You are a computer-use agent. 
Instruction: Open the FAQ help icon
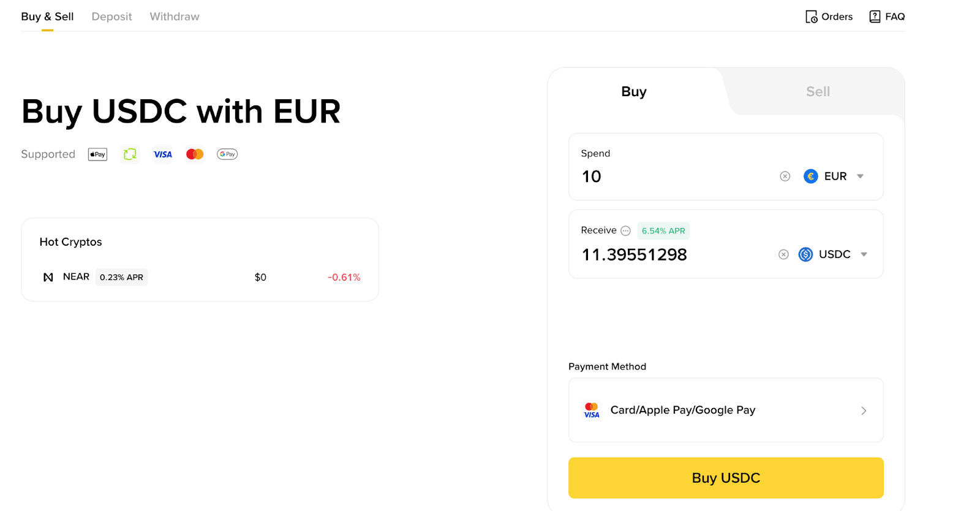(875, 17)
